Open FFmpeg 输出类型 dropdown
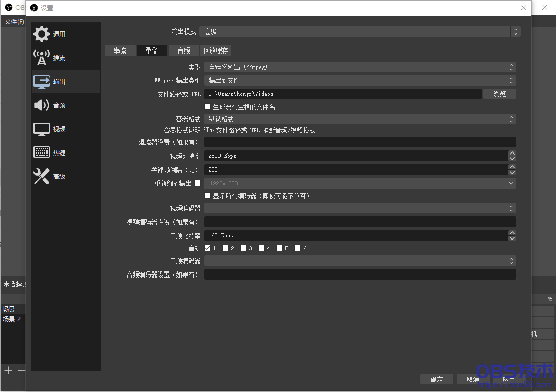Screen dimensions: 556x392 [360, 80]
